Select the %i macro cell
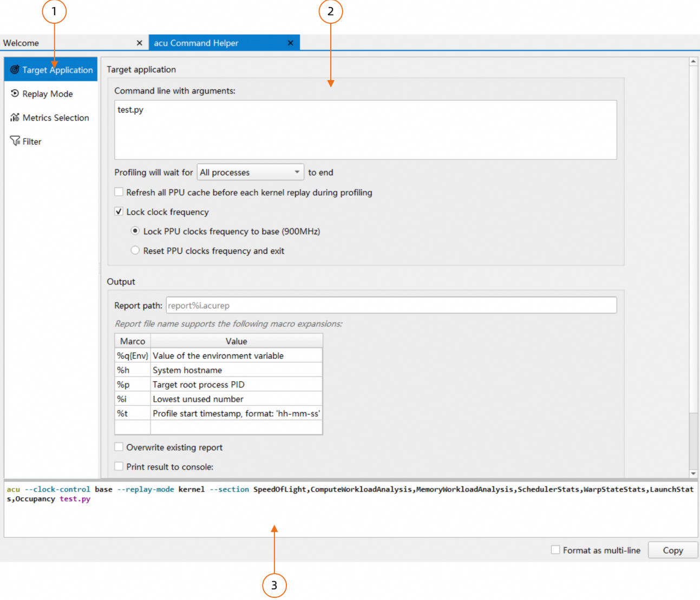This screenshot has height=600, width=700. tap(133, 399)
